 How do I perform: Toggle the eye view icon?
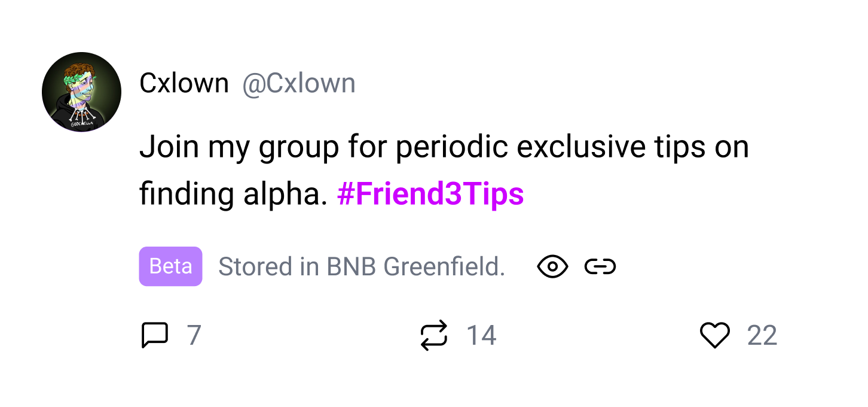[x=552, y=266]
